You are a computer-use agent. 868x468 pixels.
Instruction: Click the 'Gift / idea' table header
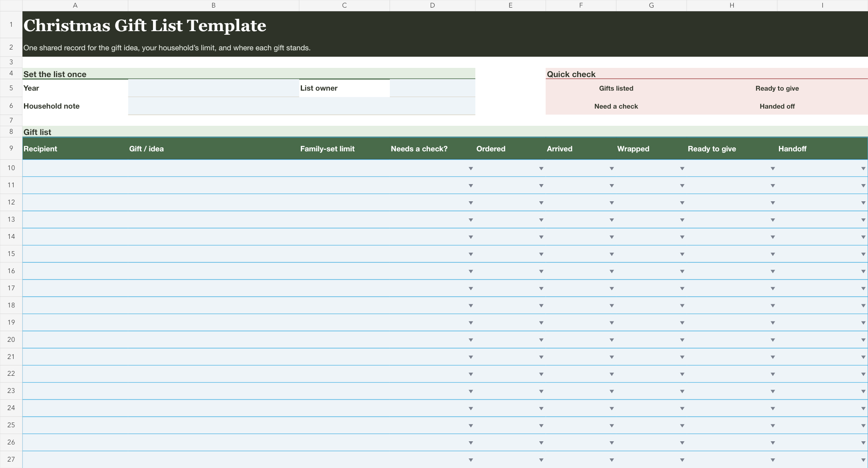(x=146, y=149)
